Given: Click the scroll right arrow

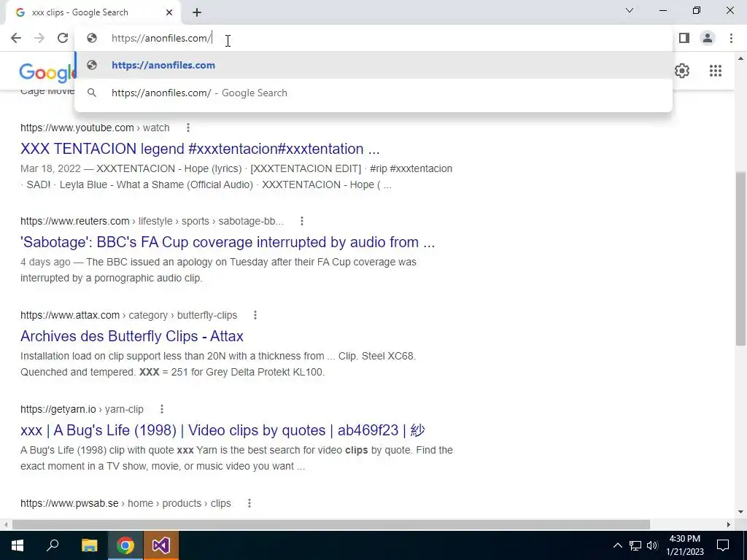Looking at the screenshot, I should [729, 524].
